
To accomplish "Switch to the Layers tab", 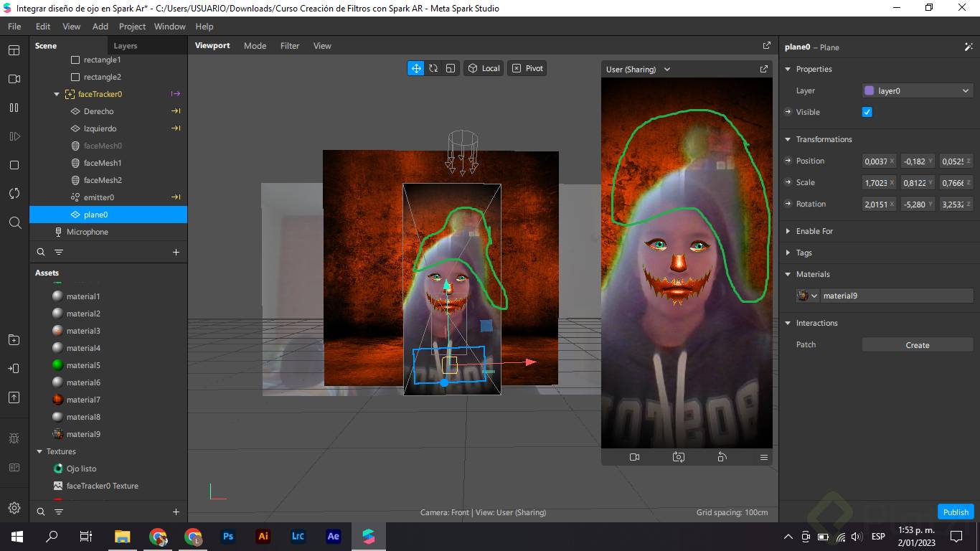I will click(126, 46).
